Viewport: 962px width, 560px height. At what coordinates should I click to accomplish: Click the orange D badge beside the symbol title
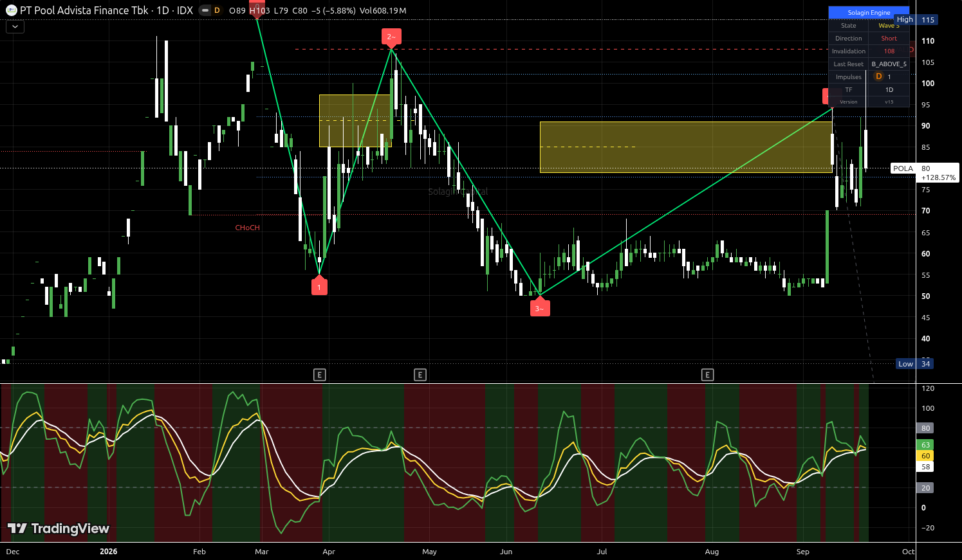(x=217, y=10)
